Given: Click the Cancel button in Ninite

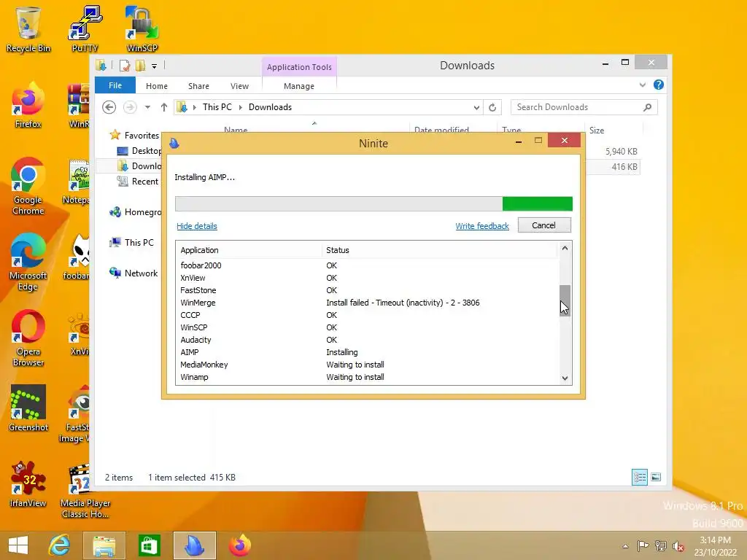Looking at the screenshot, I should pos(544,225).
